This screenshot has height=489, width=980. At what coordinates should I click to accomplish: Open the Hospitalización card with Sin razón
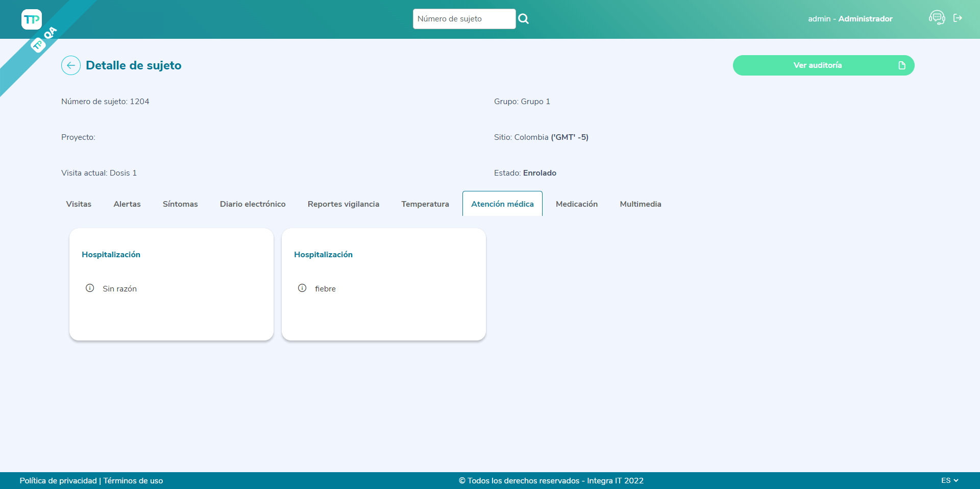171,284
